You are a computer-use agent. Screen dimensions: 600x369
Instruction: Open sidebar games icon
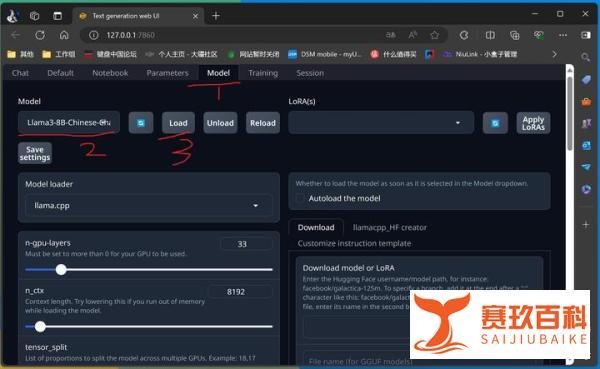coord(586,123)
